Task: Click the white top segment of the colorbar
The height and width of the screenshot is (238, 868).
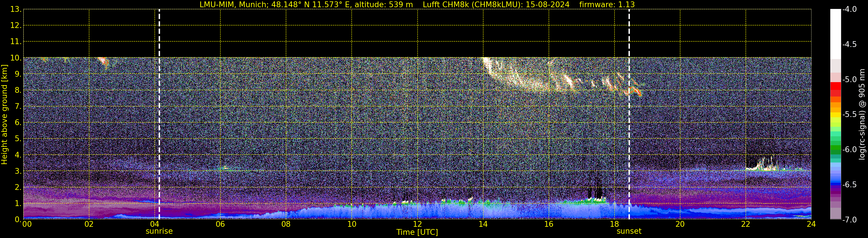Action: tap(836, 34)
